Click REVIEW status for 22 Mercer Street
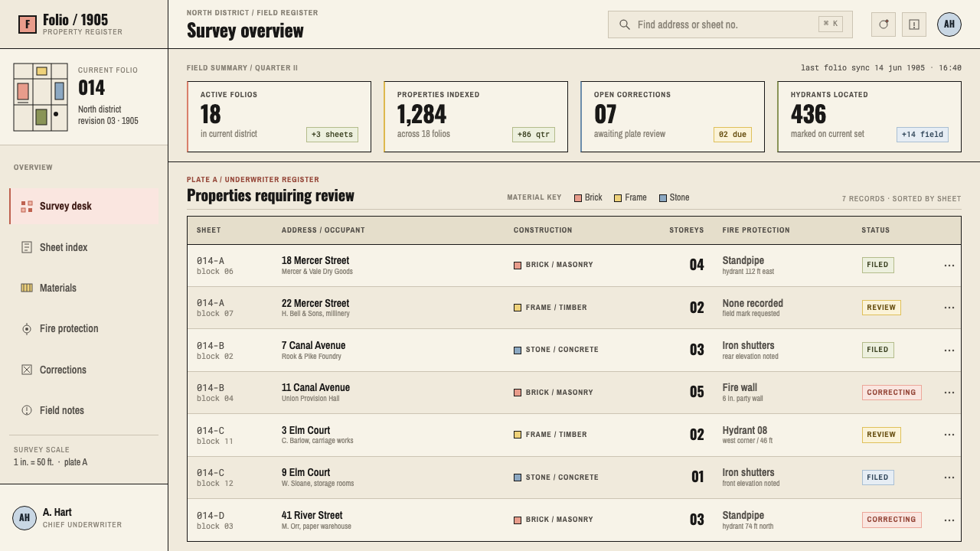 (881, 308)
